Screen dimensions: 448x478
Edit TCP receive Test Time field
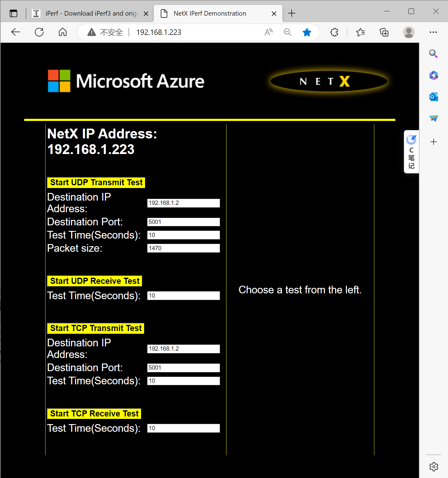point(184,428)
